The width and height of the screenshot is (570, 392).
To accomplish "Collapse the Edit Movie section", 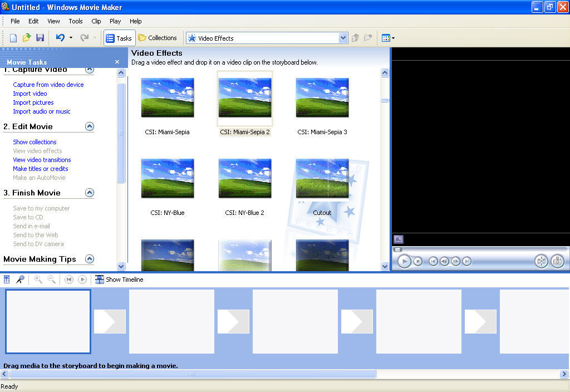I will click(90, 126).
